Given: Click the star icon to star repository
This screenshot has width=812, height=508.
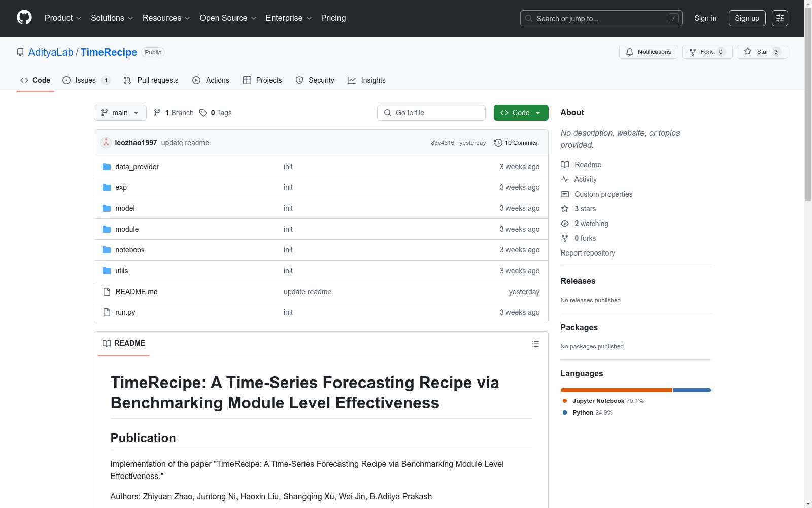Looking at the screenshot, I should [x=748, y=51].
